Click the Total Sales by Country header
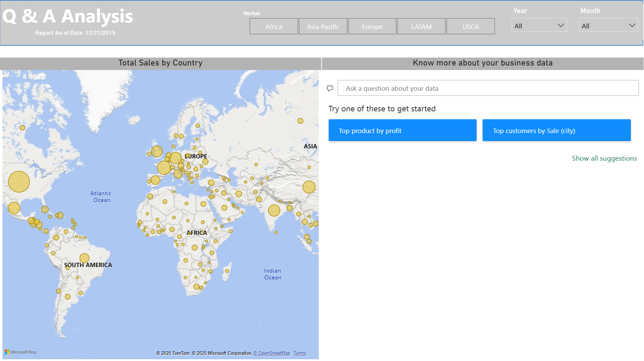The width and height of the screenshot is (644, 361). pos(160,63)
